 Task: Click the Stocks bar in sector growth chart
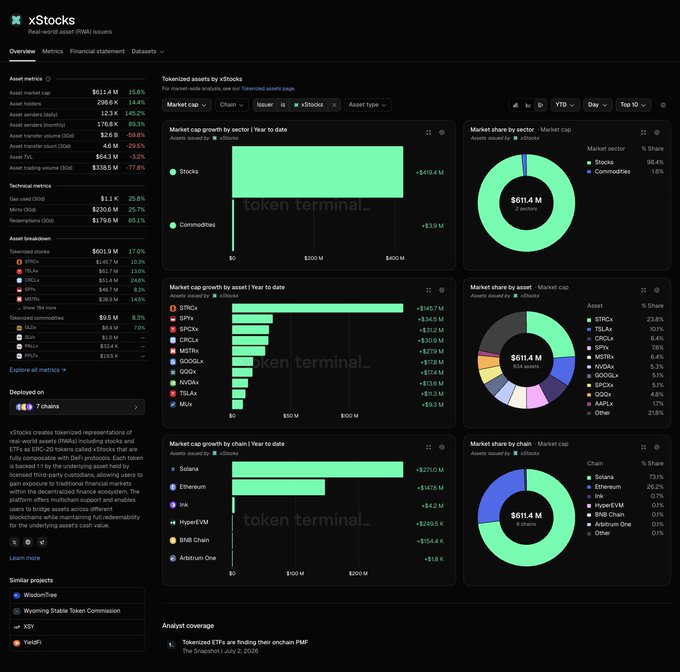tap(317, 172)
